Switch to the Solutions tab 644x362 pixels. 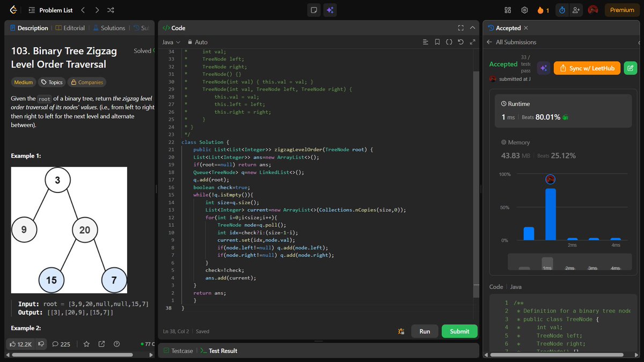tap(109, 28)
